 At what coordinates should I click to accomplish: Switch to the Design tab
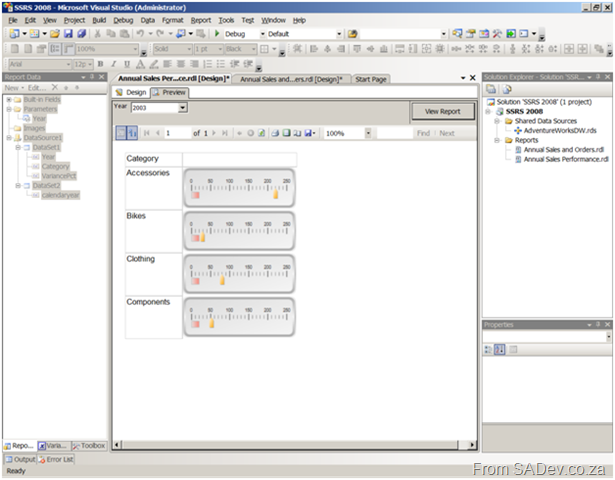(131, 93)
